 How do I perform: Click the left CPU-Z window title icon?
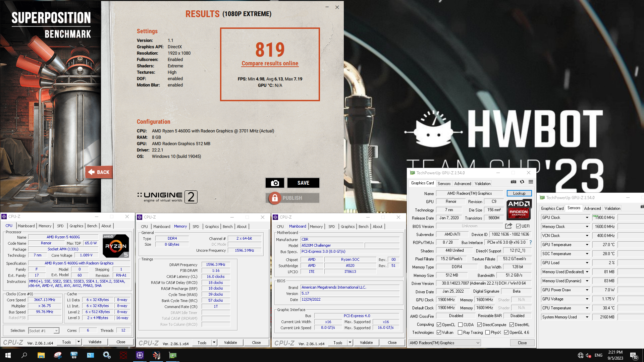(x=4, y=217)
